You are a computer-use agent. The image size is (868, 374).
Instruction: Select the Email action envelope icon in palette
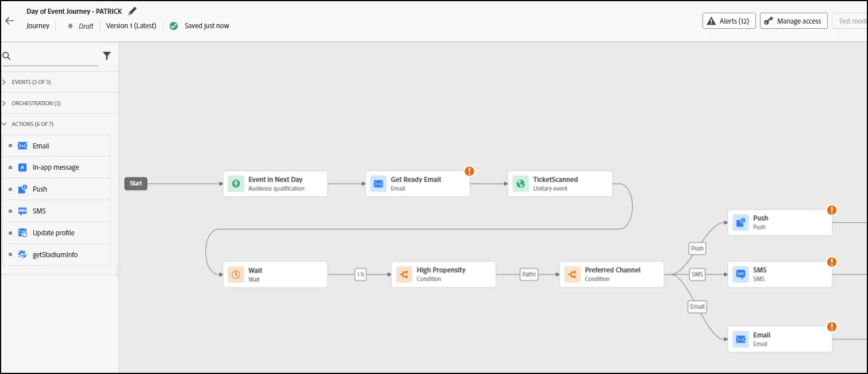click(x=22, y=146)
